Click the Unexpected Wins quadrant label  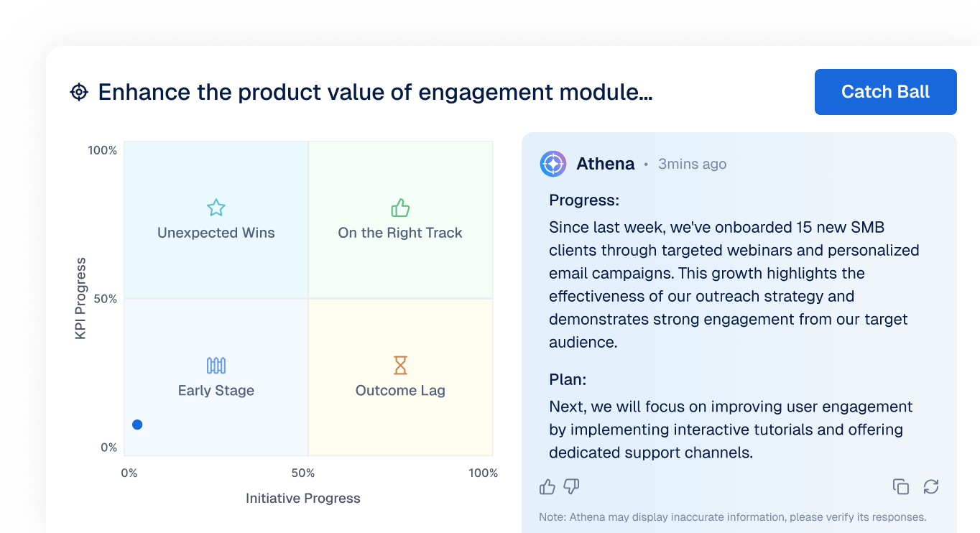[216, 233]
